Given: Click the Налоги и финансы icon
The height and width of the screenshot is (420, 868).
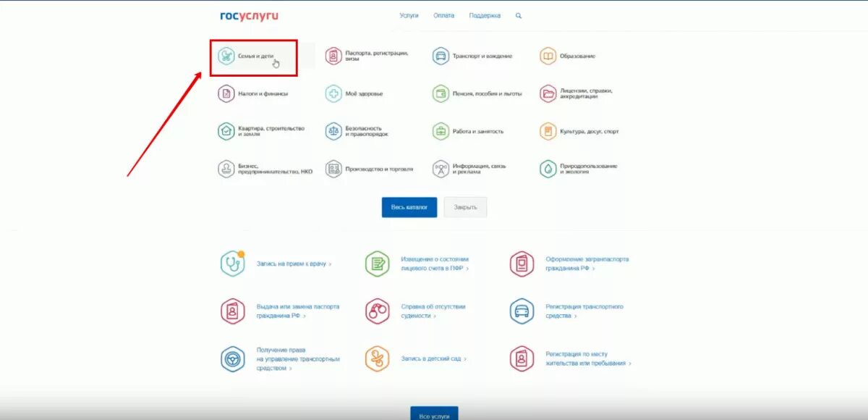Looking at the screenshot, I should pyautogui.click(x=226, y=93).
